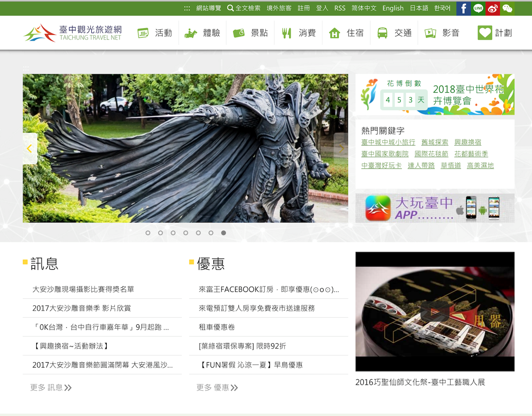This screenshot has width=532, height=416.
Task: Click the 註冊 register link
Action: [304, 8]
